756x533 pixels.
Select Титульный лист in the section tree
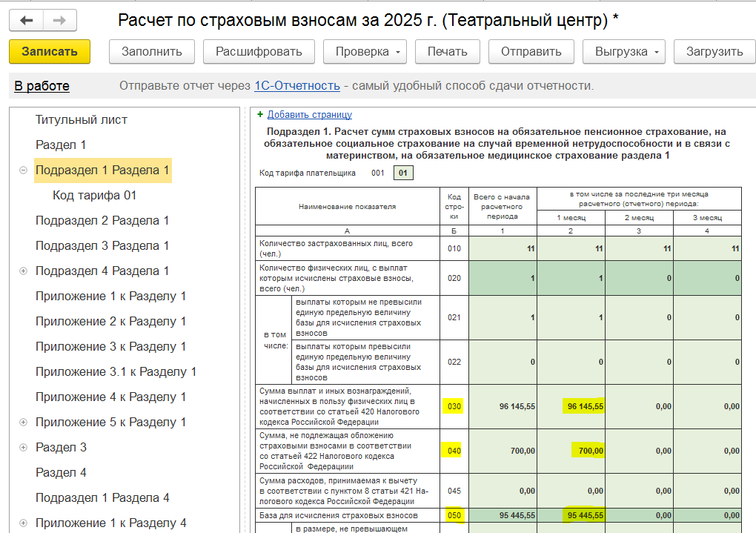point(82,120)
